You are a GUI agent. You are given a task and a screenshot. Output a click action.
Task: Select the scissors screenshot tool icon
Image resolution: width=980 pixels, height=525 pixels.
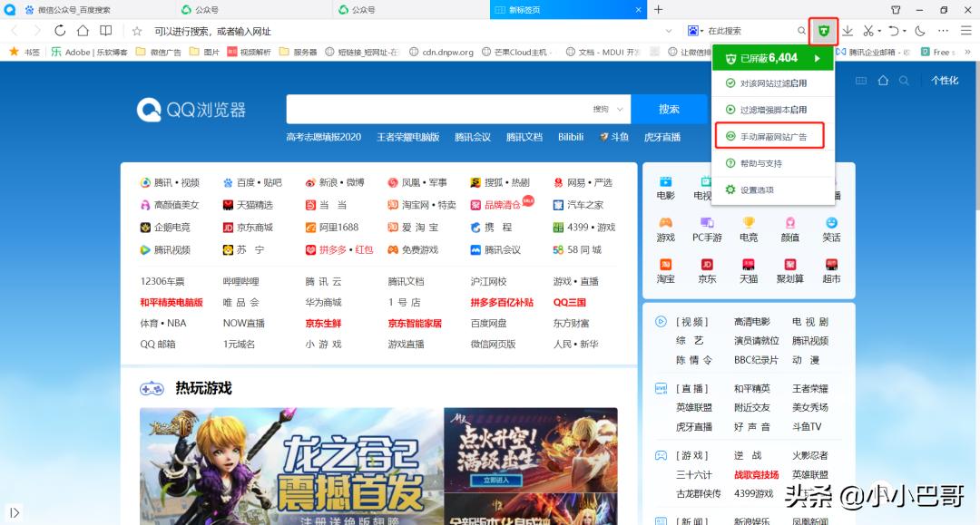coord(869,30)
